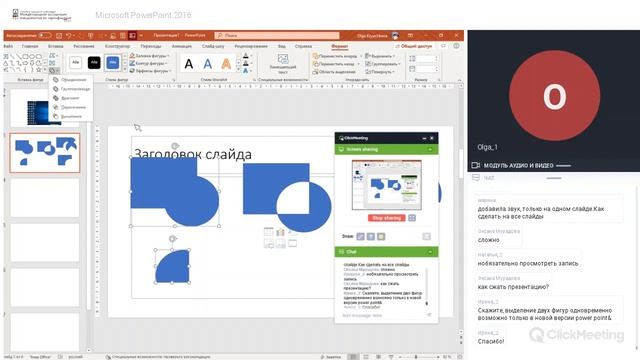
Task: Click the third draw tool in ClickMeeting panel
Action: coord(381,236)
